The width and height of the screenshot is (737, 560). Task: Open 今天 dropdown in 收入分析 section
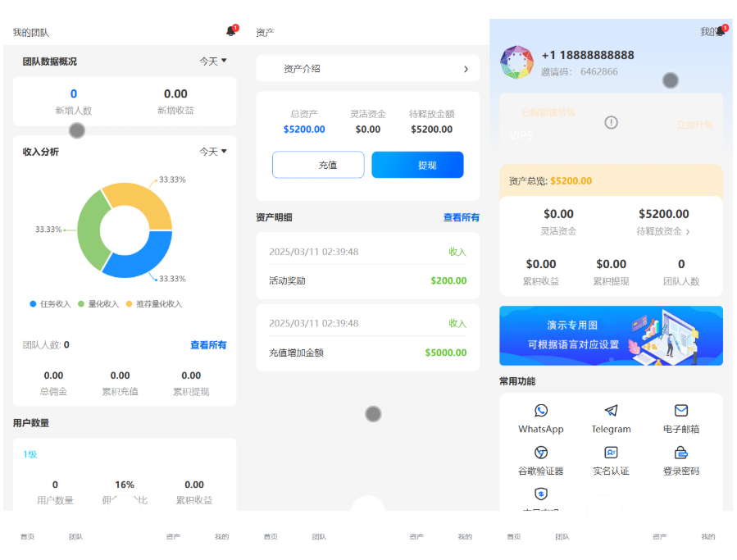pyautogui.click(x=213, y=152)
